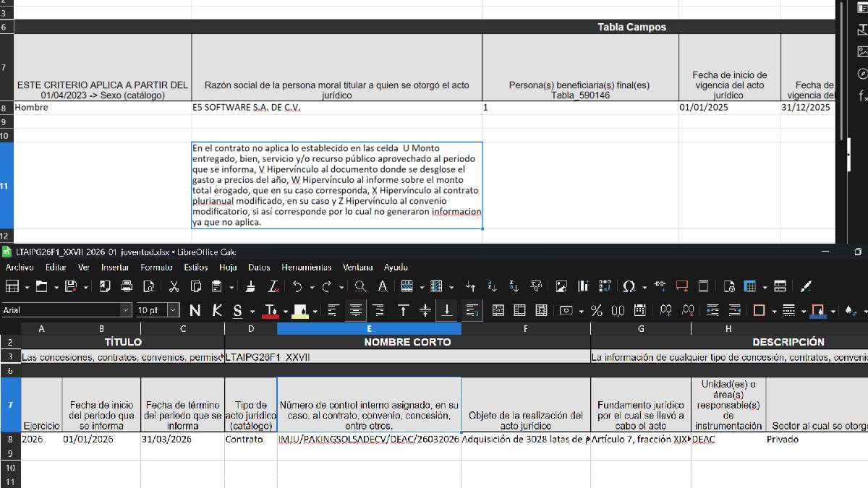This screenshot has height=488, width=868.
Task: Insert chart using the bar chart icon
Action: 584,286
